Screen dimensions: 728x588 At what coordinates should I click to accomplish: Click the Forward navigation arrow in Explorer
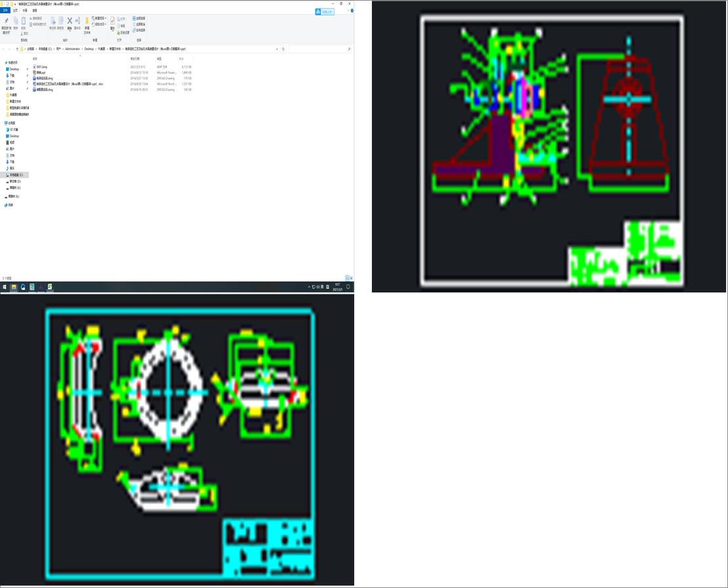coord(9,49)
